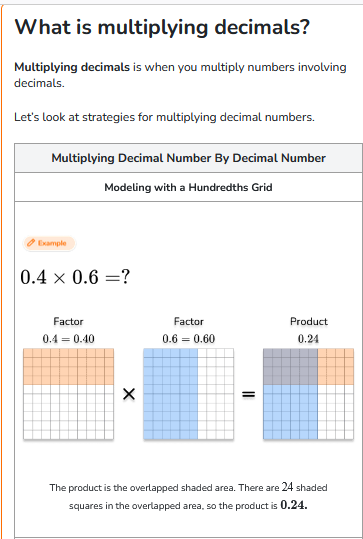This screenshot has height=539, width=363.
Task: Click the Multiplying Decimal Number By Decimal Number header
Action: pyautogui.click(x=188, y=158)
